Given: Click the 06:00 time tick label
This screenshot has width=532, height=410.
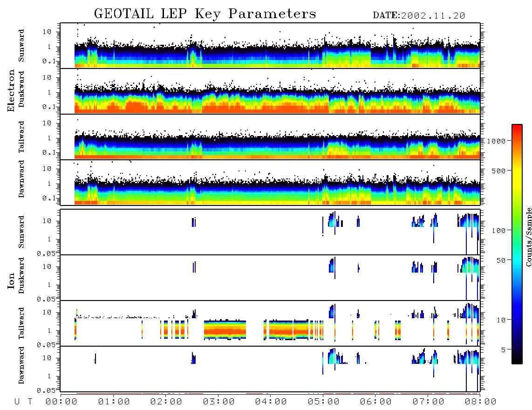Looking at the screenshot, I should pos(375,402).
